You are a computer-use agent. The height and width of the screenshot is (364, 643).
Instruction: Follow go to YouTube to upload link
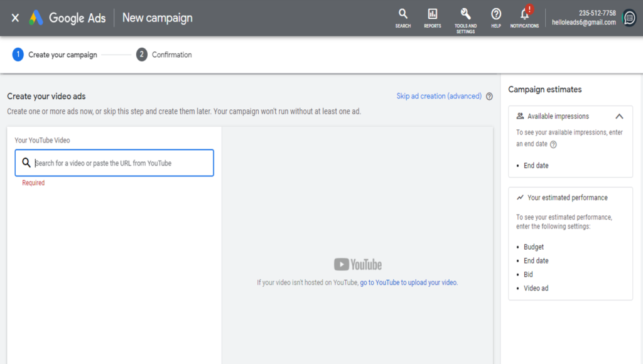[x=408, y=282]
